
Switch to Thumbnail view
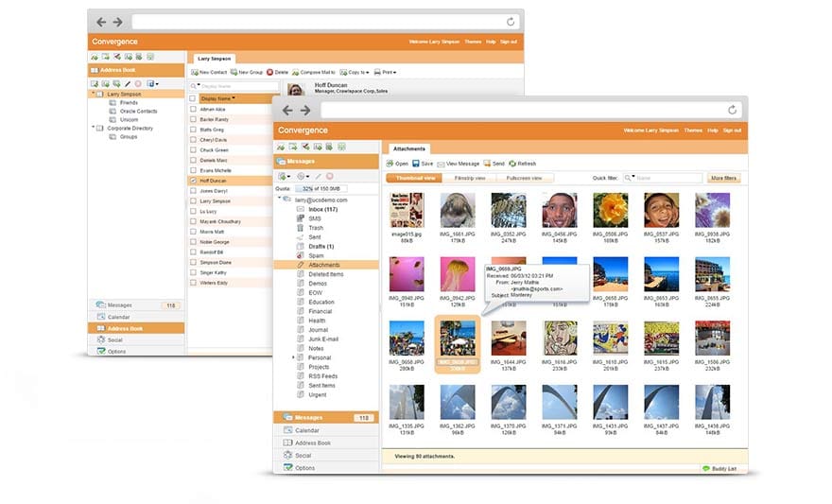(x=414, y=179)
